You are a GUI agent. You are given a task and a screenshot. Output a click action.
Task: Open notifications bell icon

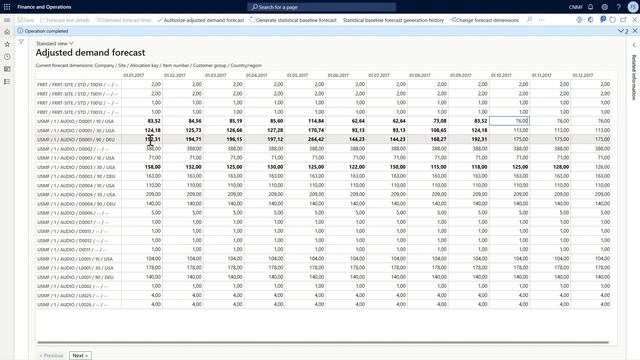click(591, 7)
